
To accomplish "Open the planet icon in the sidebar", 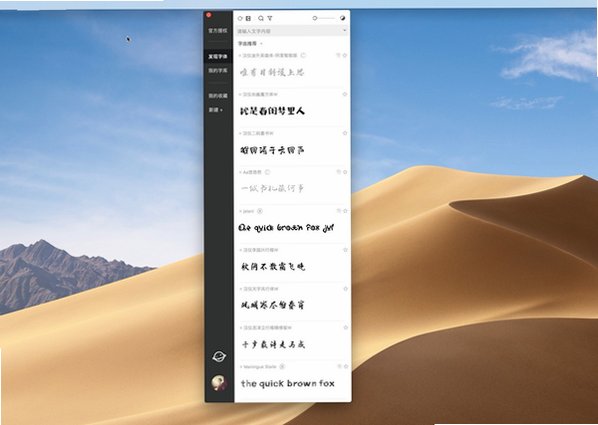I will pos(219,357).
